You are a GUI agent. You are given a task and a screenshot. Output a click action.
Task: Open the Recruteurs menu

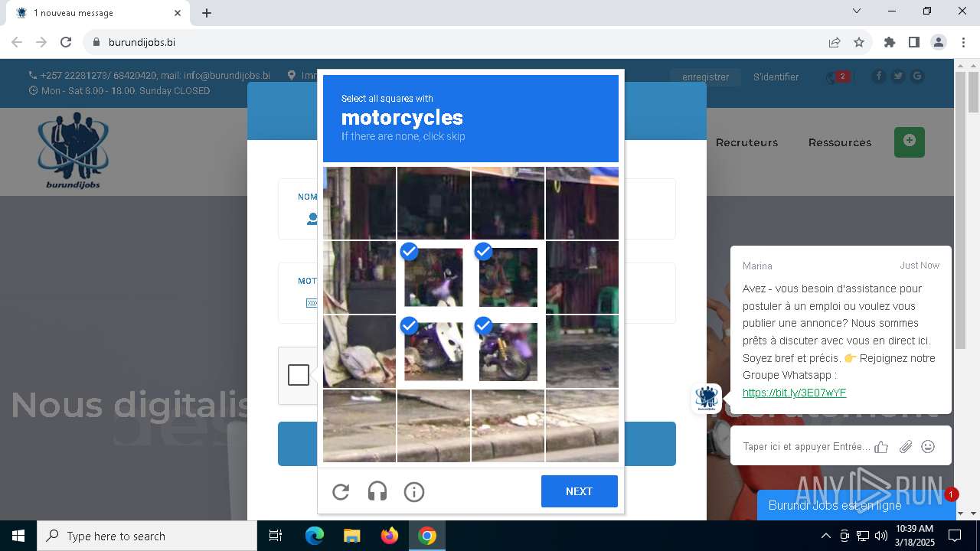coord(746,142)
